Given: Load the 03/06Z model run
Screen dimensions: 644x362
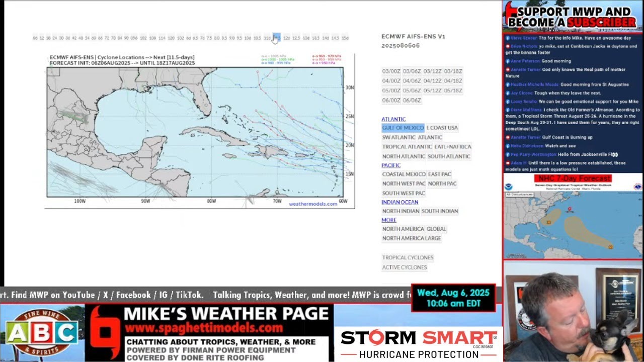Looking at the screenshot, I should pyautogui.click(x=412, y=71).
